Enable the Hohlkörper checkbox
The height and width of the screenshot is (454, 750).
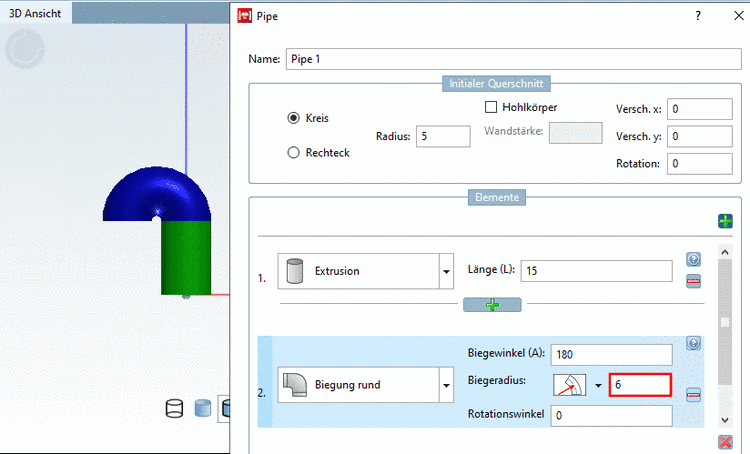click(491, 107)
